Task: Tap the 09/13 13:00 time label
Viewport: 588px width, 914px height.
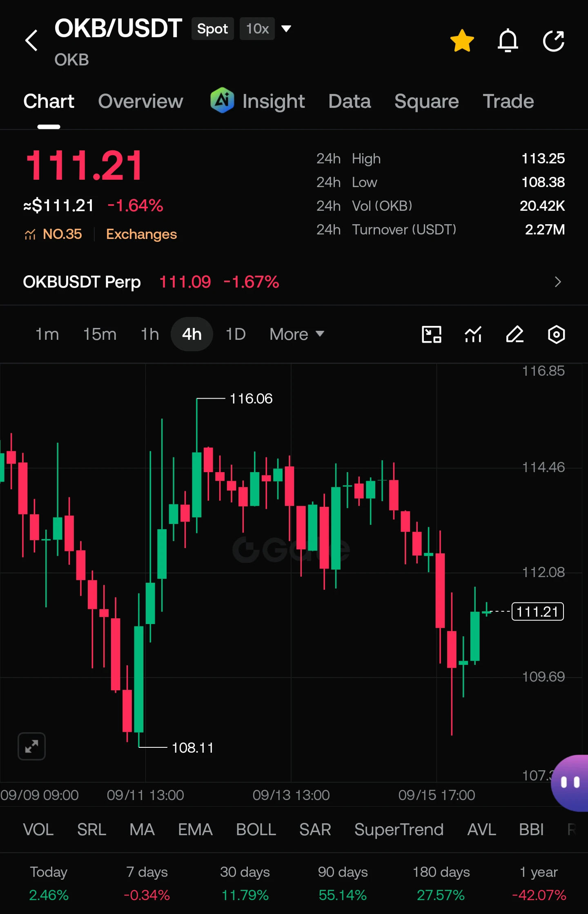Action: 291,795
